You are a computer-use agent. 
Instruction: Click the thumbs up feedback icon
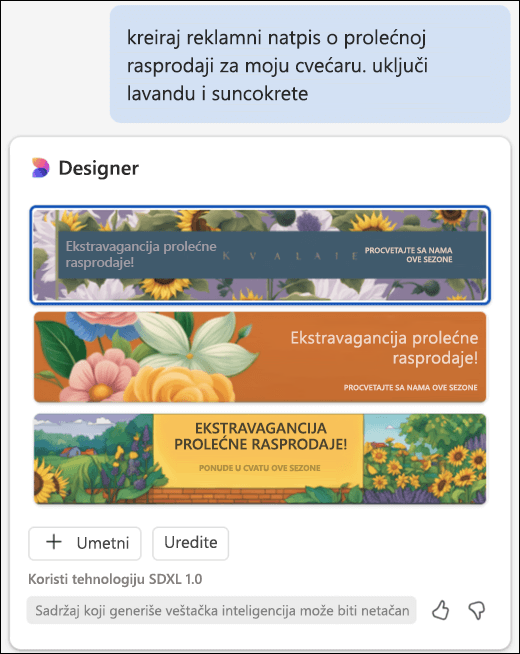pos(440,611)
